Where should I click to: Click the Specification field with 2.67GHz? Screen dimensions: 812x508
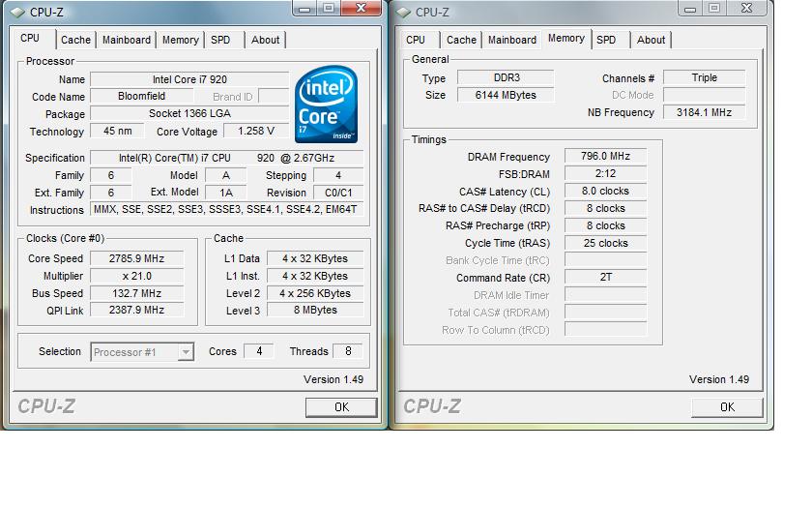[x=227, y=158]
